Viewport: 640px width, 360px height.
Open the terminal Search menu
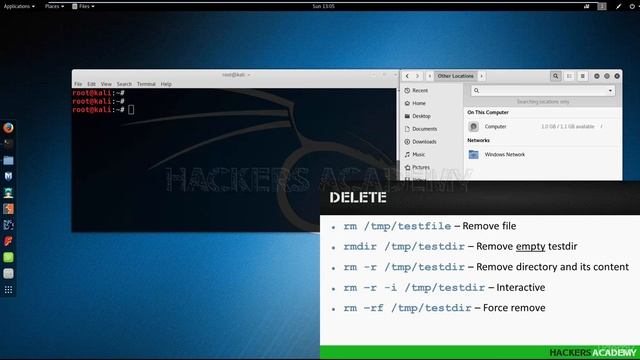(x=124, y=84)
